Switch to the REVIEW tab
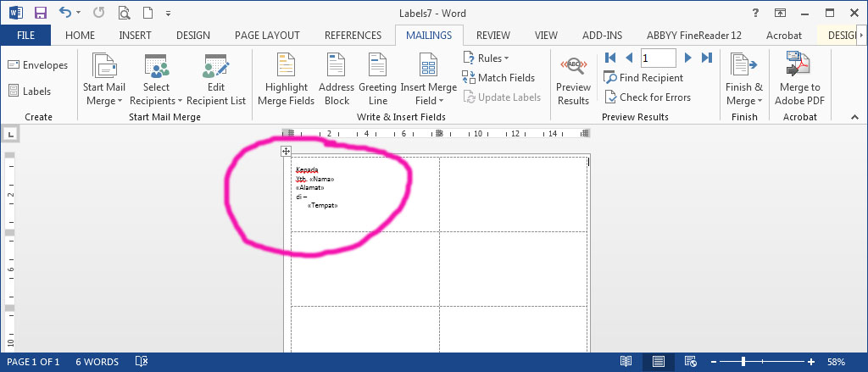Viewport: 868px width, 372px height. tap(493, 36)
